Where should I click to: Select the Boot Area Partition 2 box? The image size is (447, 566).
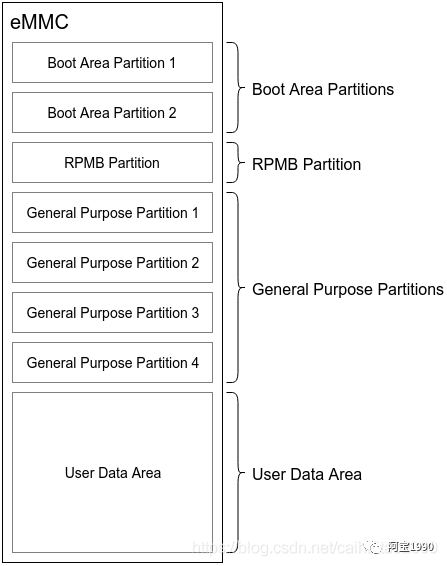[x=112, y=113]
